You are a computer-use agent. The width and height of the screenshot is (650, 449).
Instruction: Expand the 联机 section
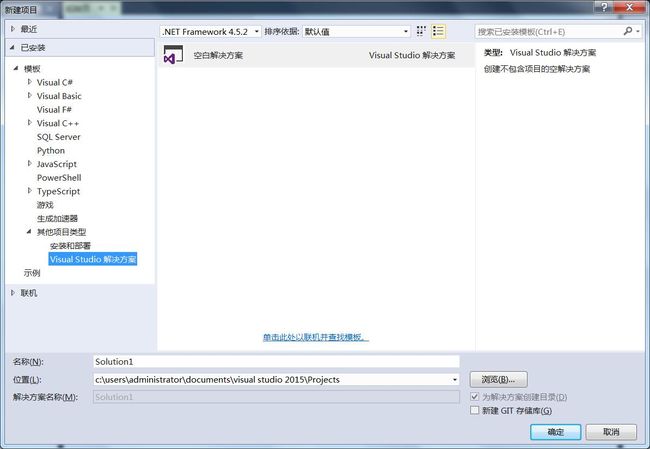pos(13,293)
